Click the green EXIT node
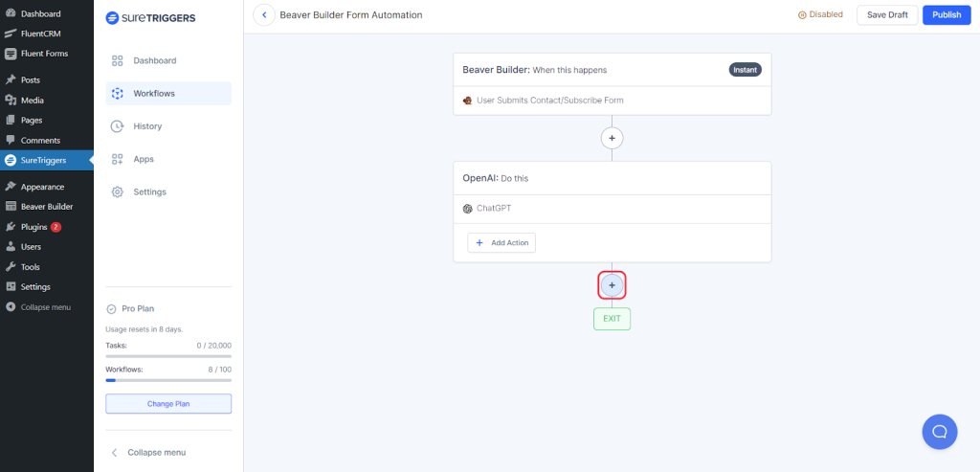980x472 pixels. pyautogui.click(x=612, y=318)
